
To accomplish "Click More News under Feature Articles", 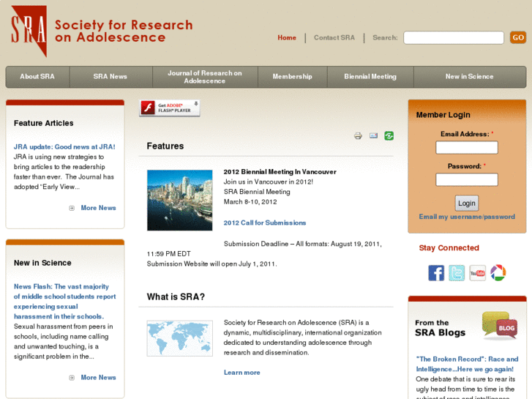I will coord(98,208).
